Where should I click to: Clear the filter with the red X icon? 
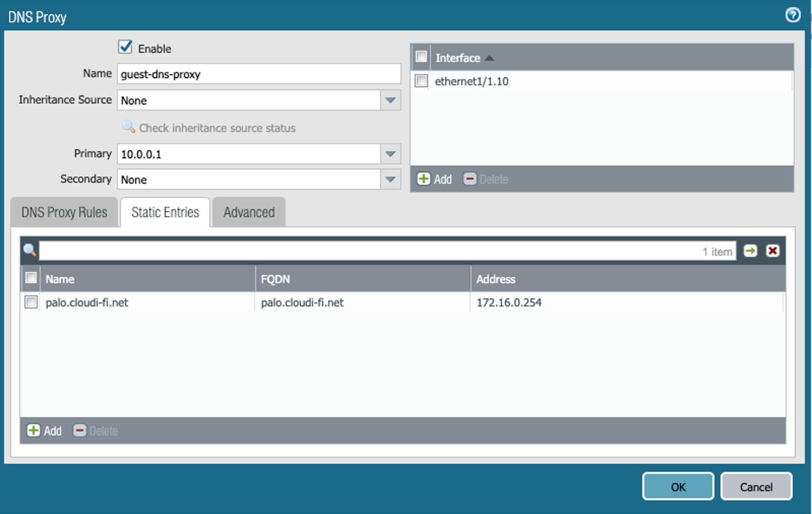coord(773,250)
